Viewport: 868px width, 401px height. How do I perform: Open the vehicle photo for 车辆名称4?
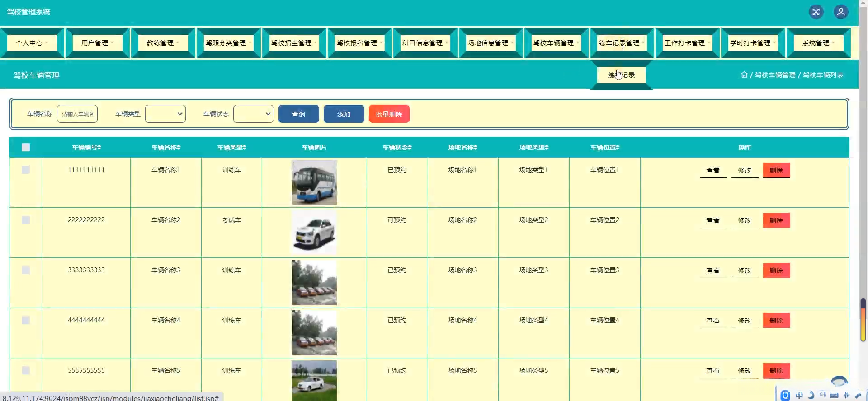pos(314,333)
